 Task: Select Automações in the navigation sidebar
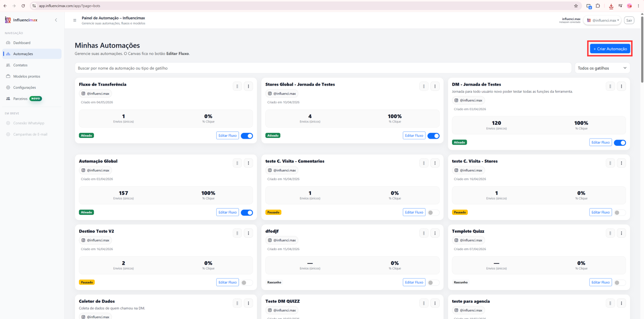pyautogui.click(x=32, y=54)
